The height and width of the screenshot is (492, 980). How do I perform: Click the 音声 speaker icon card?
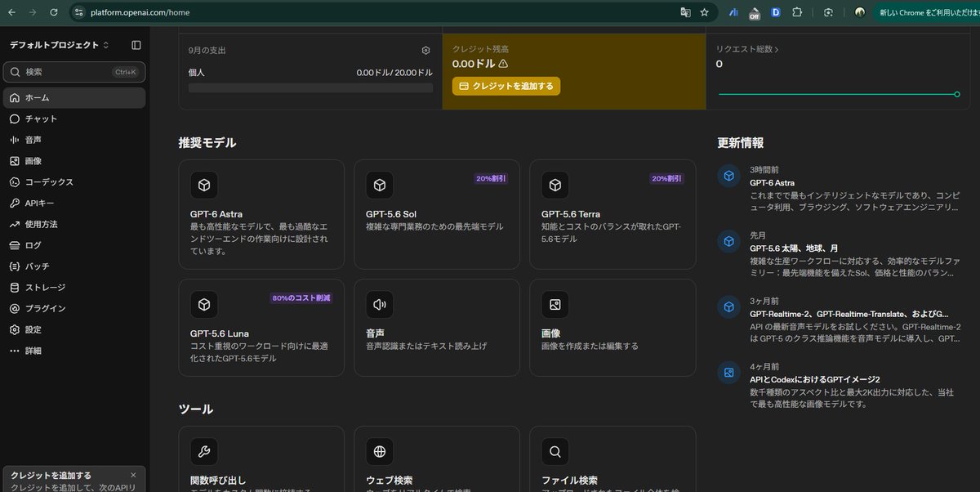[380, 305]
